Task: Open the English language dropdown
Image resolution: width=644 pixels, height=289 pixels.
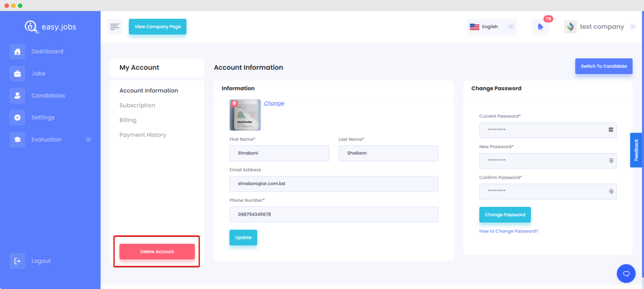Action: tap(492, 27)
